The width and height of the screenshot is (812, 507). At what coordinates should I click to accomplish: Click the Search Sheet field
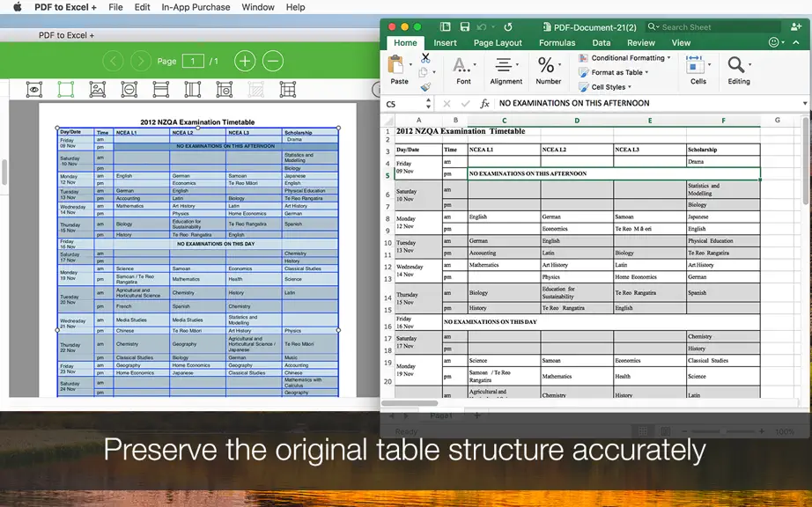[x=713, y=27]
